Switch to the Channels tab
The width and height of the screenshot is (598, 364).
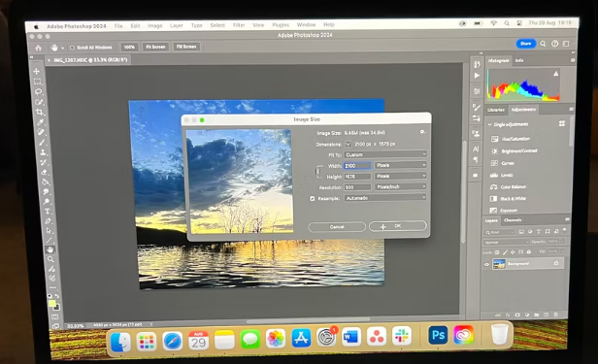[513, 220]
